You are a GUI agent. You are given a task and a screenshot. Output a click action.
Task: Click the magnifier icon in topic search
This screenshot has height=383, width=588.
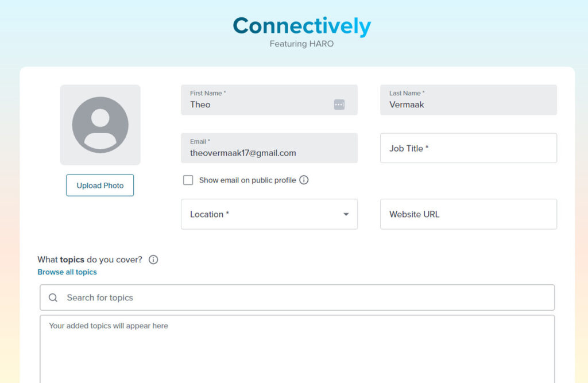pos(53,297)
